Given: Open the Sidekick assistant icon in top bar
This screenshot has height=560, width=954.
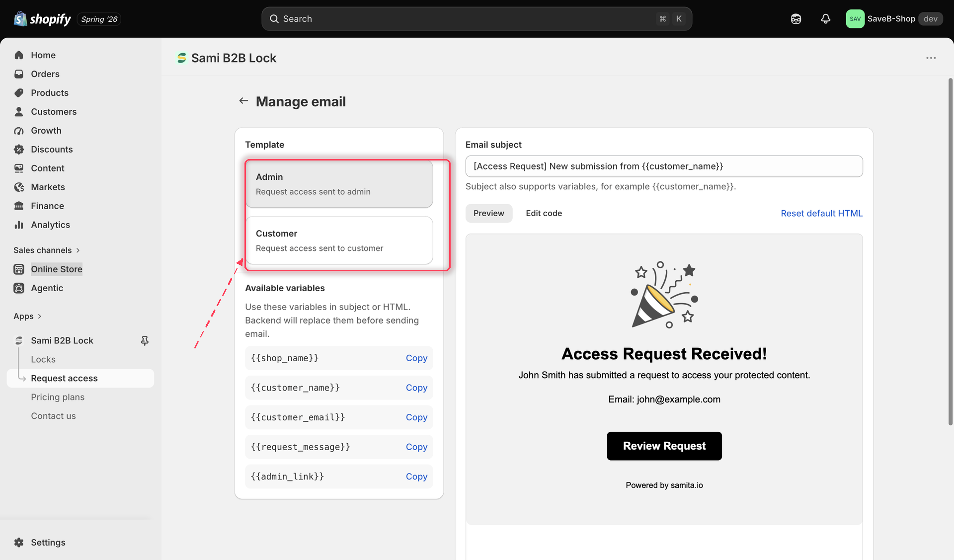Looking at the screenshot, I should point(796,19).
